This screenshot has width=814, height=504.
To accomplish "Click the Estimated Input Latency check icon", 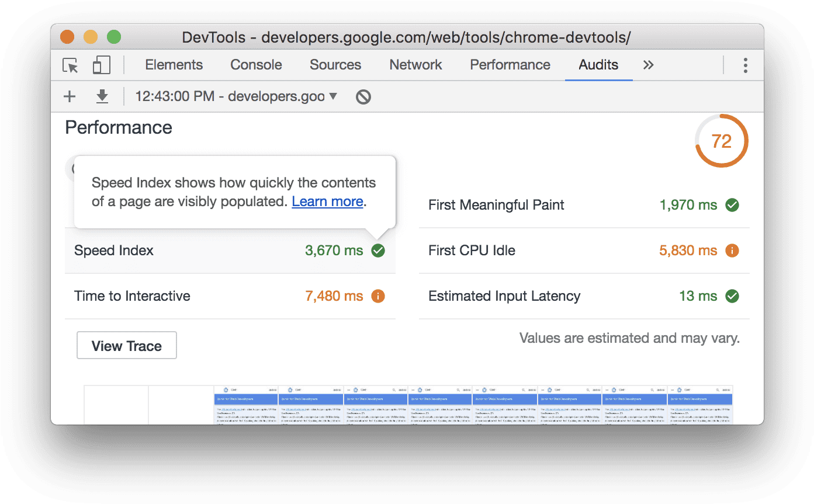I will point(732,296).
